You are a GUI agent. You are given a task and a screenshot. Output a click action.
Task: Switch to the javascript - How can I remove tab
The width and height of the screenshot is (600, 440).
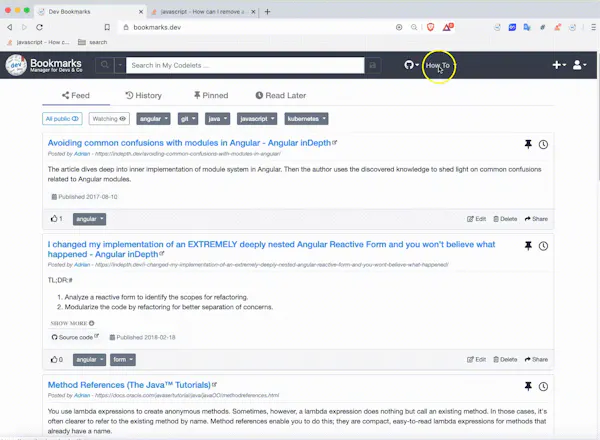click(204, 12)
